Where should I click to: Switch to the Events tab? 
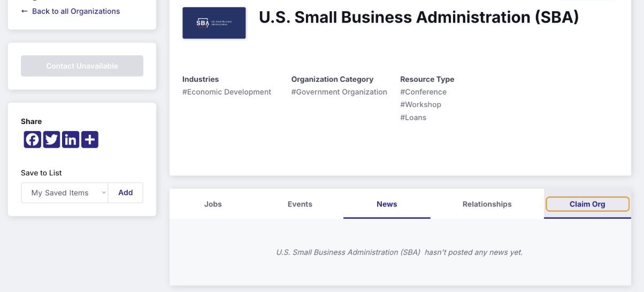(300, 204)
